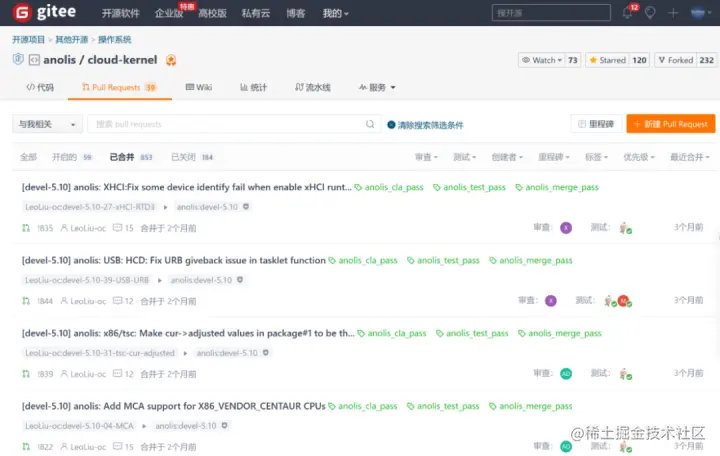Open source branch LeoLiu-oc:devel-5.10-27-xHCI-RTD3

click(90, 207)
